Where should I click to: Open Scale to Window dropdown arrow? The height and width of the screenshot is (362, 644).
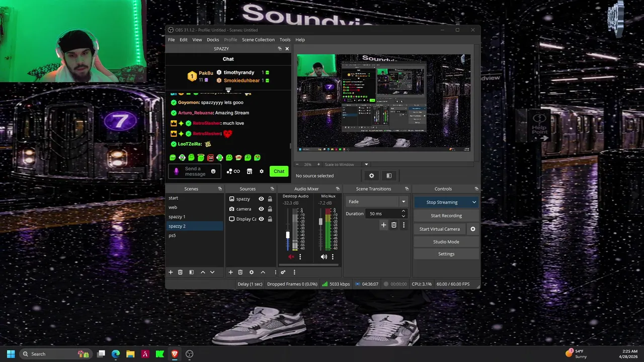[366, 164]
